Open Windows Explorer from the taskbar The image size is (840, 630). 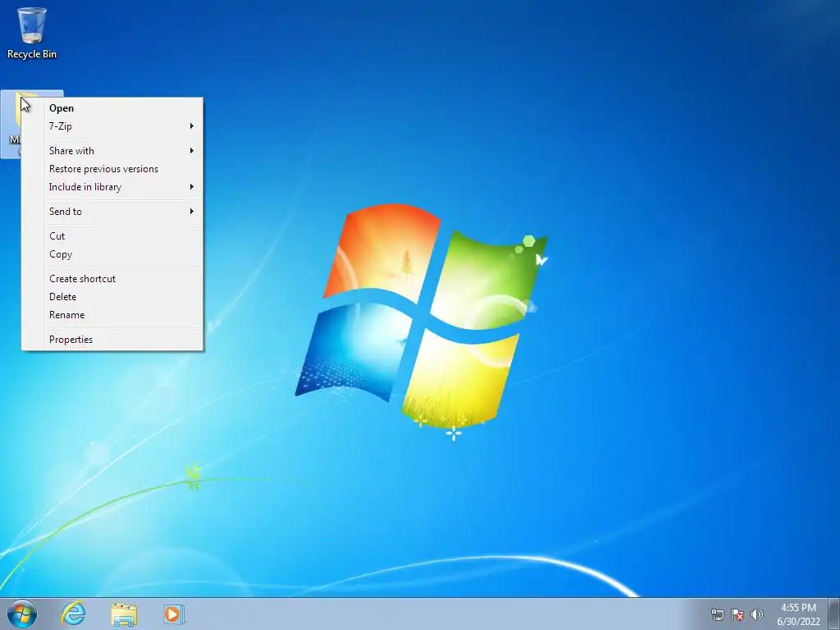click(x=124, y=614)
